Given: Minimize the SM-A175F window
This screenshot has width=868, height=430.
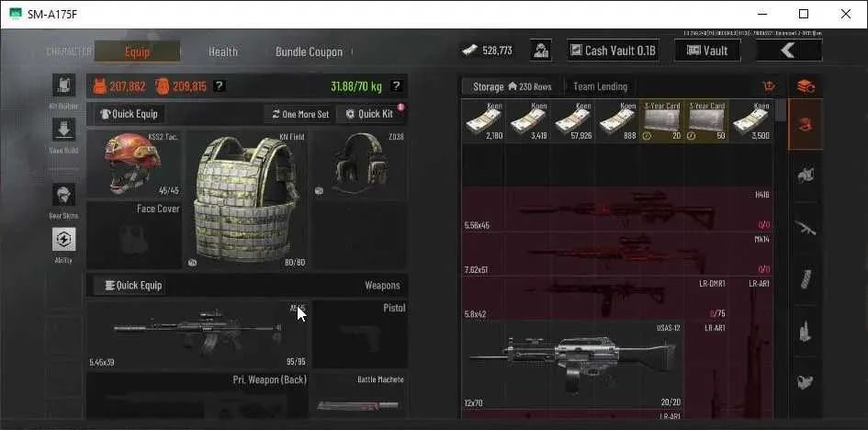Looking at the screenshot, I should click(761, 14).
